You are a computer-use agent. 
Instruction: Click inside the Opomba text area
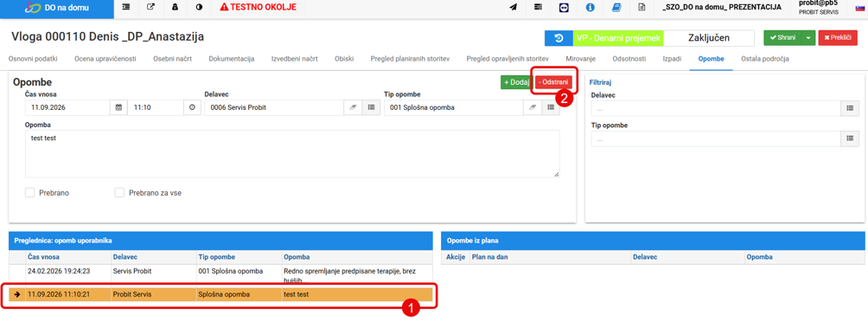click(x=292, y=154)
